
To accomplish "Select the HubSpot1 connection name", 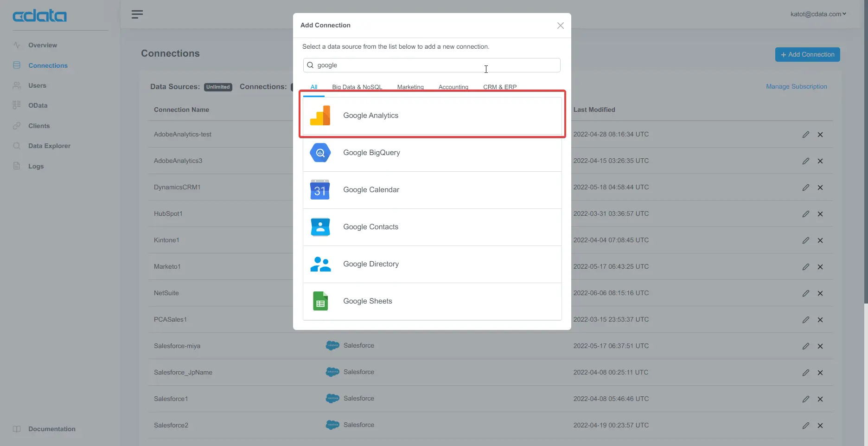I will click(168, 213).
